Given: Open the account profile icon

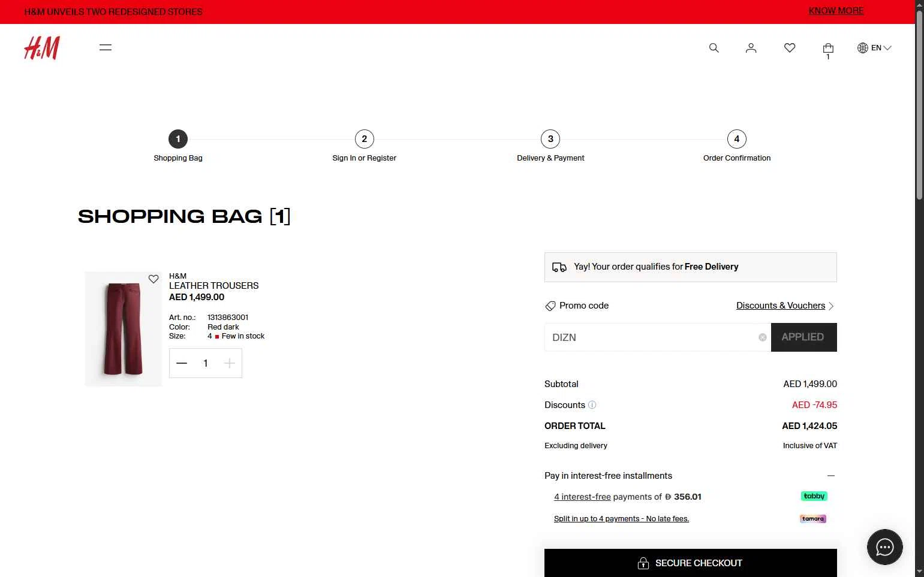Looking at the screenshot, I should tap(751, 48).
